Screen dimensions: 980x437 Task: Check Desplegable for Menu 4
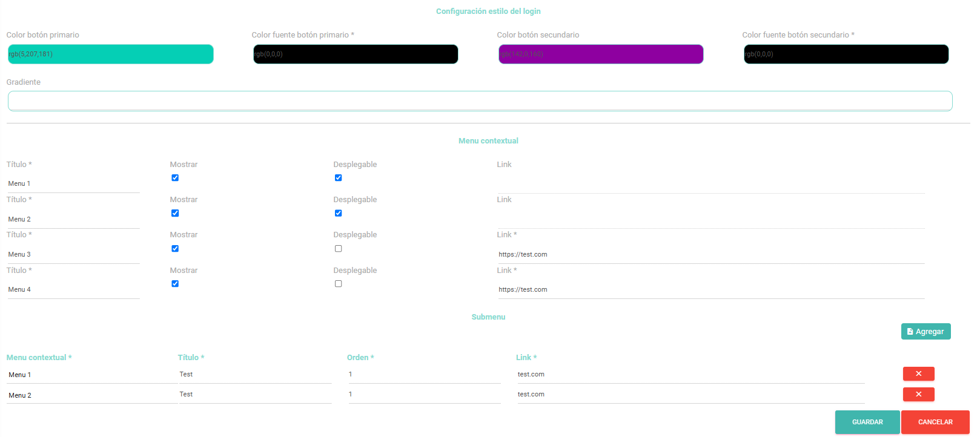tap(339, 284)
